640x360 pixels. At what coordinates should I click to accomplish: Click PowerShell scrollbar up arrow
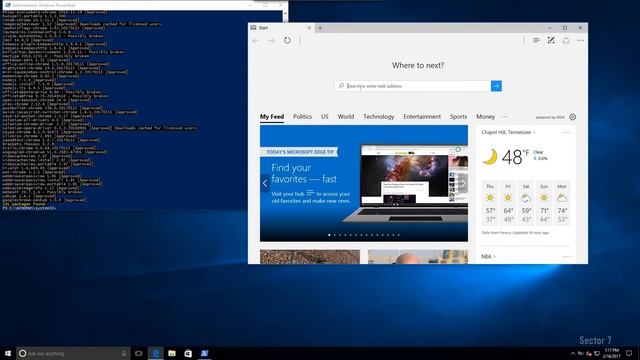[285, 13]
